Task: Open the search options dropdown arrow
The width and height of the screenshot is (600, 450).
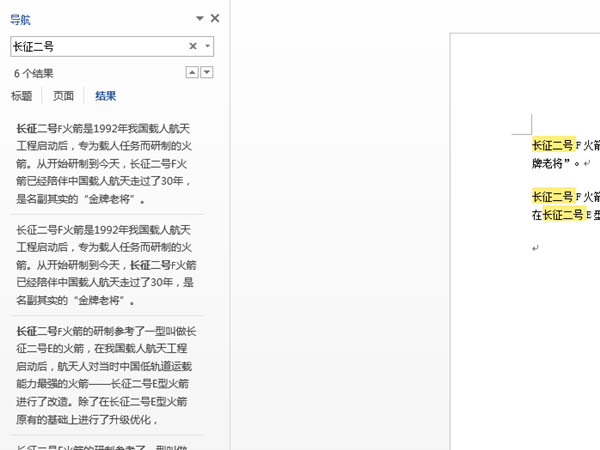Action: [x=207, y=46]
